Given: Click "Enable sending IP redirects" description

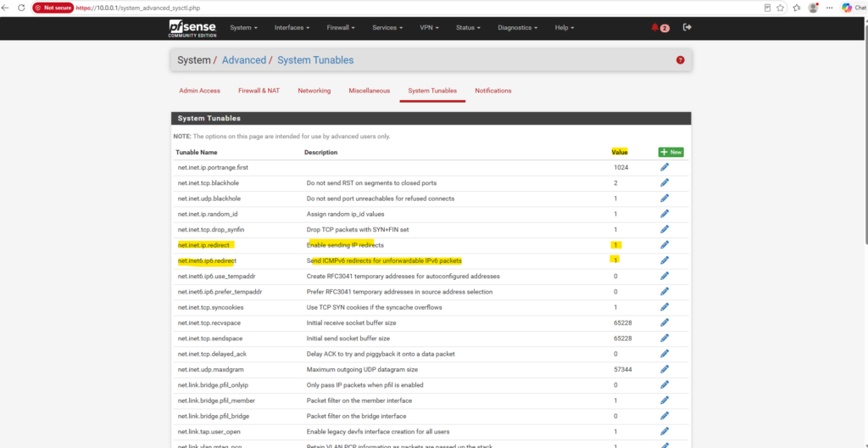Looking at the screenshot, I should pyautogui.click(x=345, y=244).
